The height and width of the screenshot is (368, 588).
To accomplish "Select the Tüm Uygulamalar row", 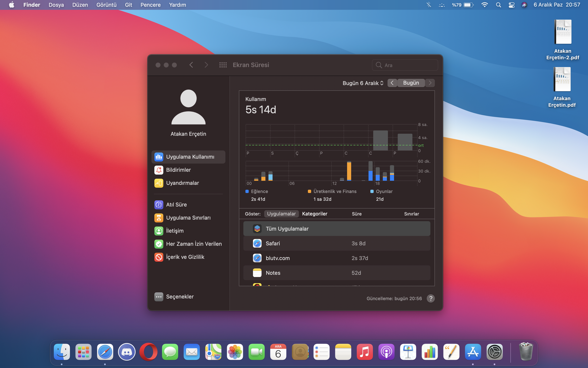I will point(336,229).
